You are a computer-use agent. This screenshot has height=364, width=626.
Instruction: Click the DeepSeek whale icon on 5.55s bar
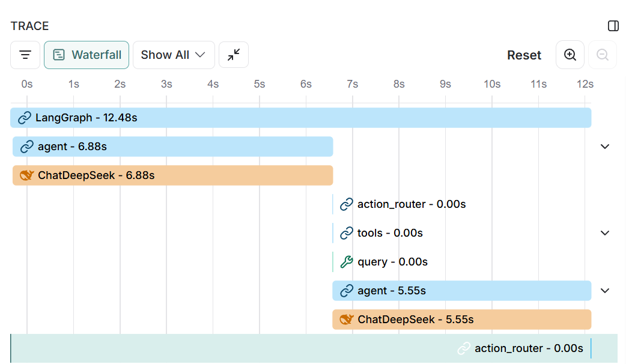[347, 320]
